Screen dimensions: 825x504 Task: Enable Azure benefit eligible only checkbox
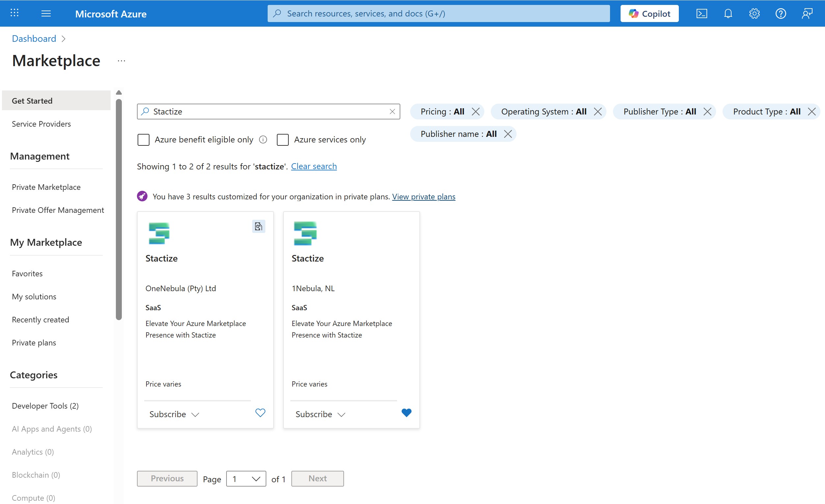(143, 139)
